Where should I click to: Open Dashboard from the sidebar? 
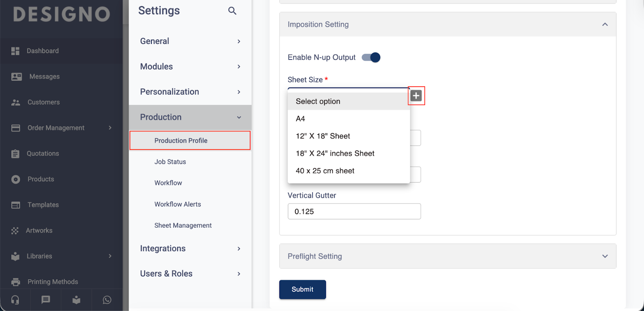tap(43, 51)
